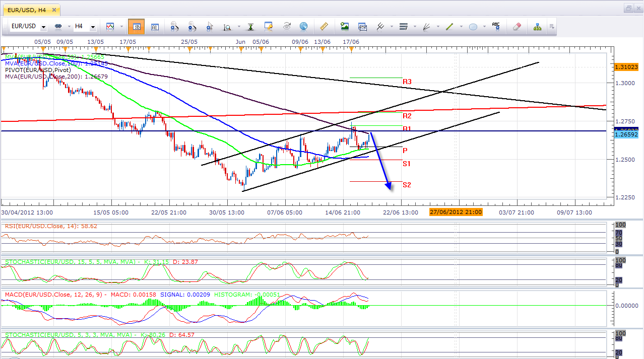Select the Gann fan lines tool
The width and height of the screenshot is (644, 359).
point(426,26)
